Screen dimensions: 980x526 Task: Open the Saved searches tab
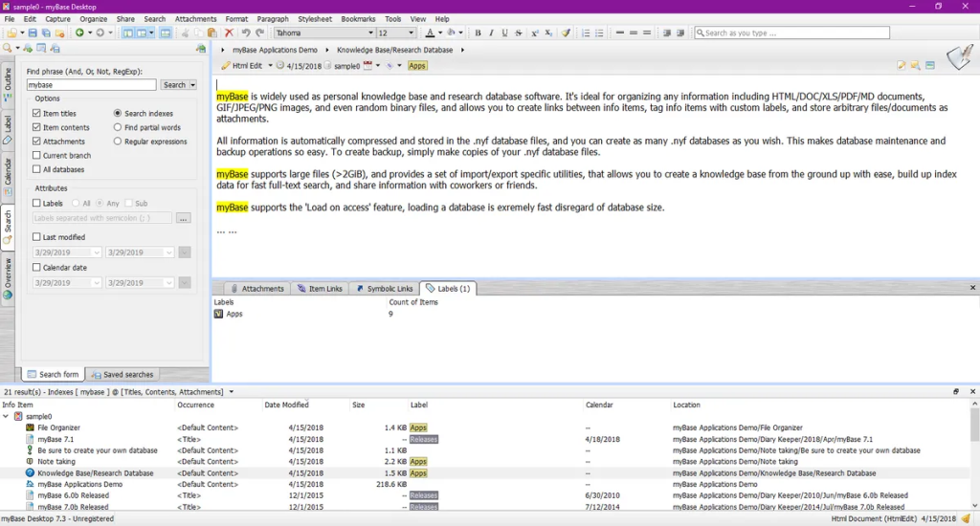tap(126, 375)
